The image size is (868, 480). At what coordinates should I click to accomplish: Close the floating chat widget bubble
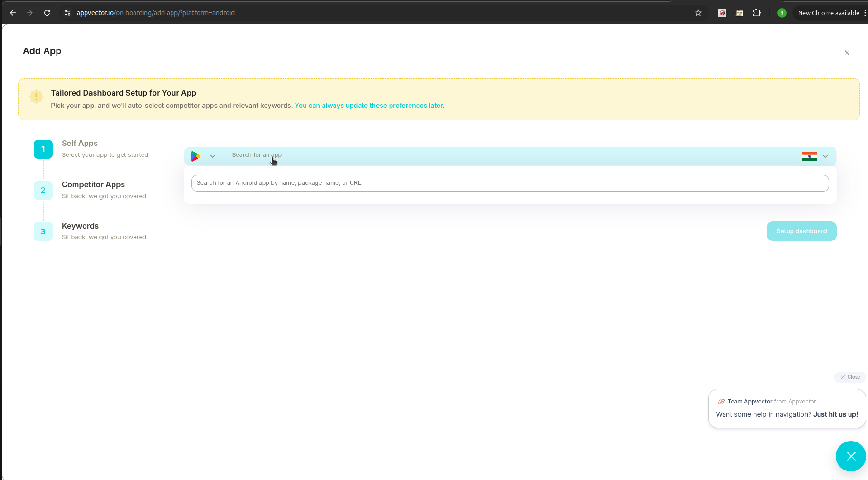pyautogui.click(x=850, y=456)
